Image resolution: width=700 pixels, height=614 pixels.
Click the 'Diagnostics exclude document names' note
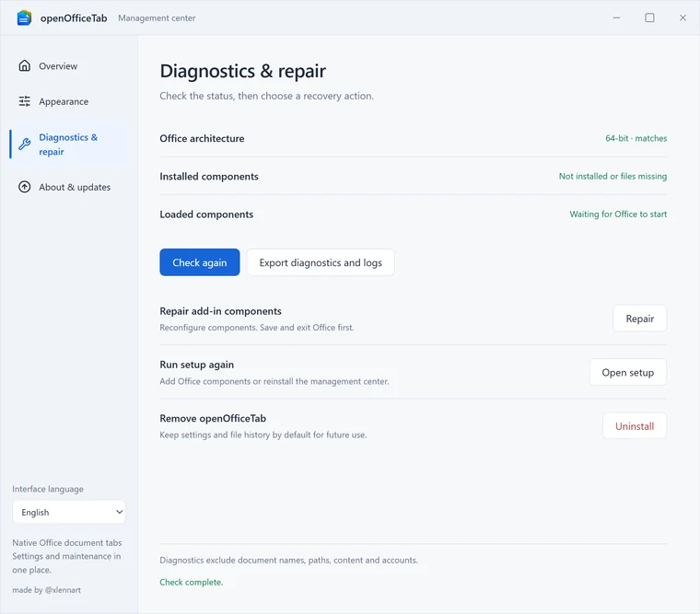[x=289, y=560]
